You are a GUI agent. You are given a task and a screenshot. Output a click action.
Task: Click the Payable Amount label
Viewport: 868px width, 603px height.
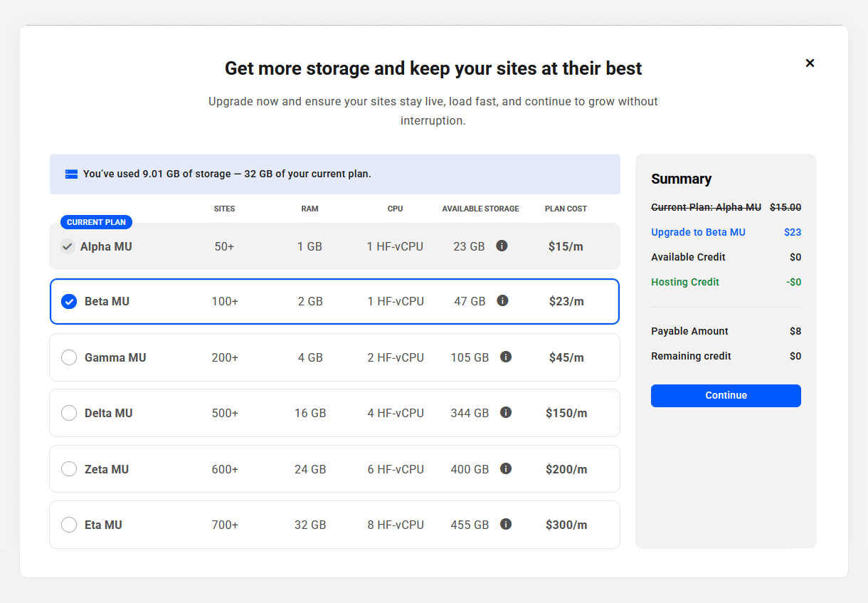tap(689, 331)
